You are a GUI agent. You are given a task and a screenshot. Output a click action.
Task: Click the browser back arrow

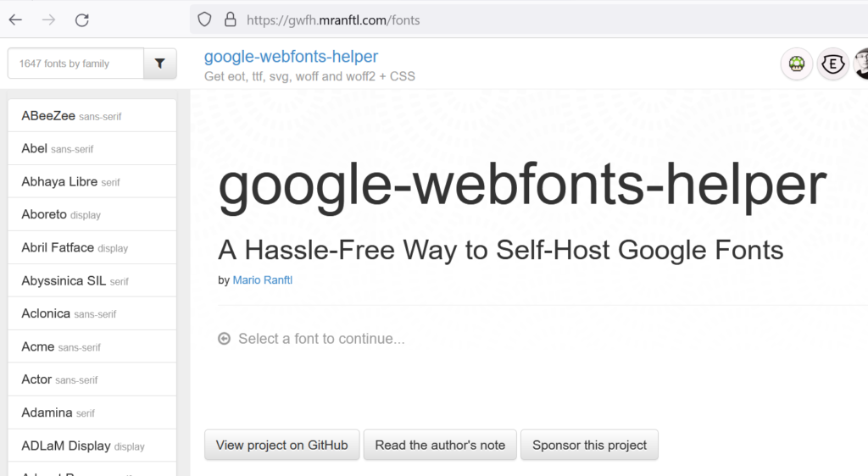pos(16,19)
